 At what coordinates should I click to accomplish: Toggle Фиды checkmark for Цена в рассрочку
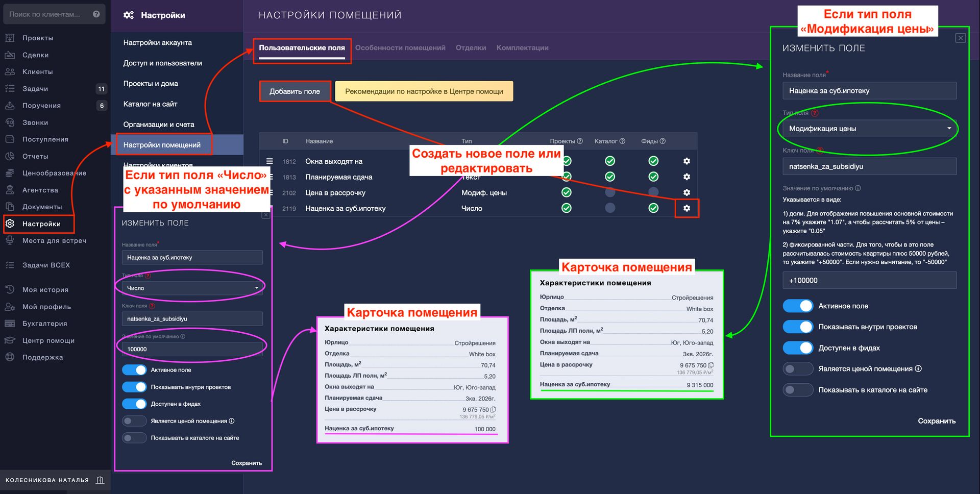[x=653, y=192]
